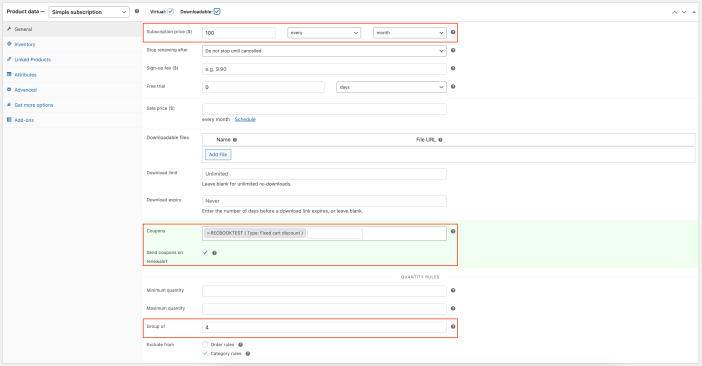The height and width of the screenshot is (366, 702).
Task: Click help icon for Group of field
Action: click(453, 327)
